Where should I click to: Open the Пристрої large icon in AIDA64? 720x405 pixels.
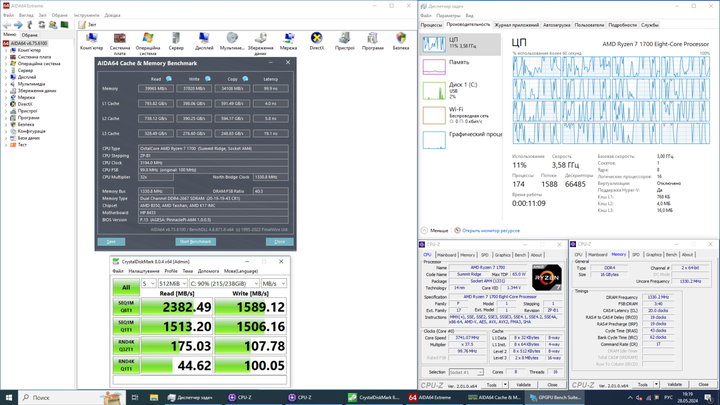point(344,41)
